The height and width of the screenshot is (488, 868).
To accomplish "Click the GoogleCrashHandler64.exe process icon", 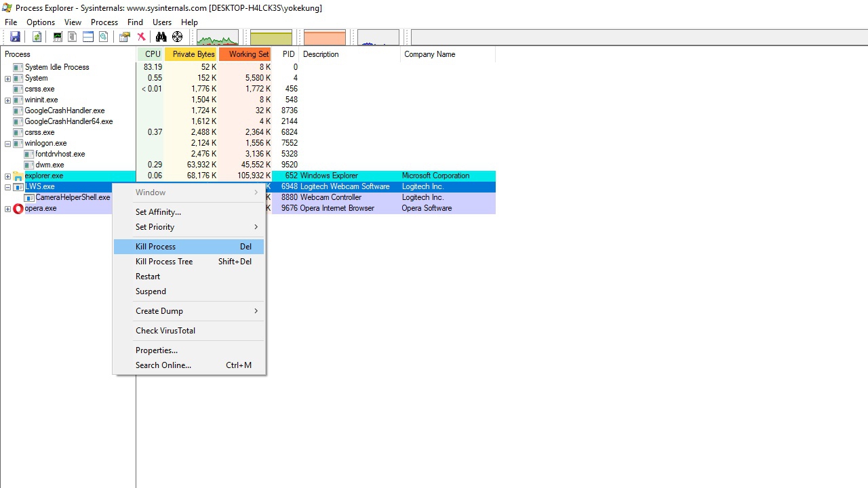I will tap(18, 121).
